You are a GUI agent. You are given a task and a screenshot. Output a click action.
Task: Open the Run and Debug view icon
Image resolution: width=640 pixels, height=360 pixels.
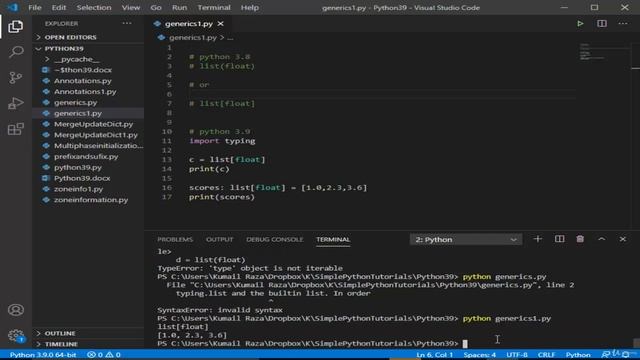coord(16,103)
